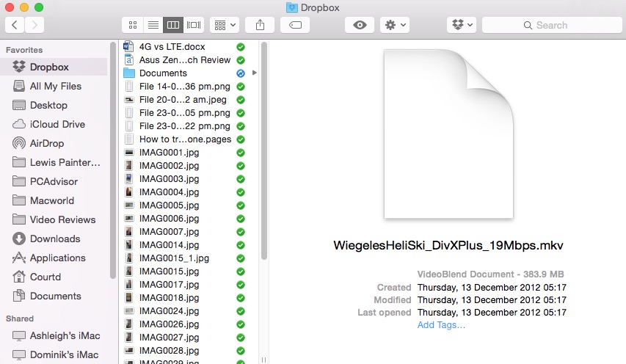Click the syncing badge beside Documents folder
Image resolution: width=626 pixels, height=364 pixels.
point(240,73)
